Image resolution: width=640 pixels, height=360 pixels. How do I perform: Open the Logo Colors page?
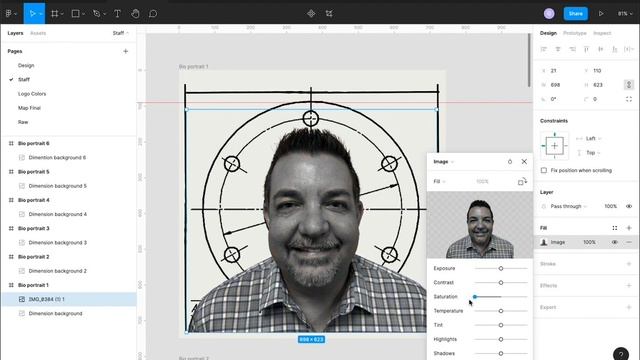coord(32,93)
